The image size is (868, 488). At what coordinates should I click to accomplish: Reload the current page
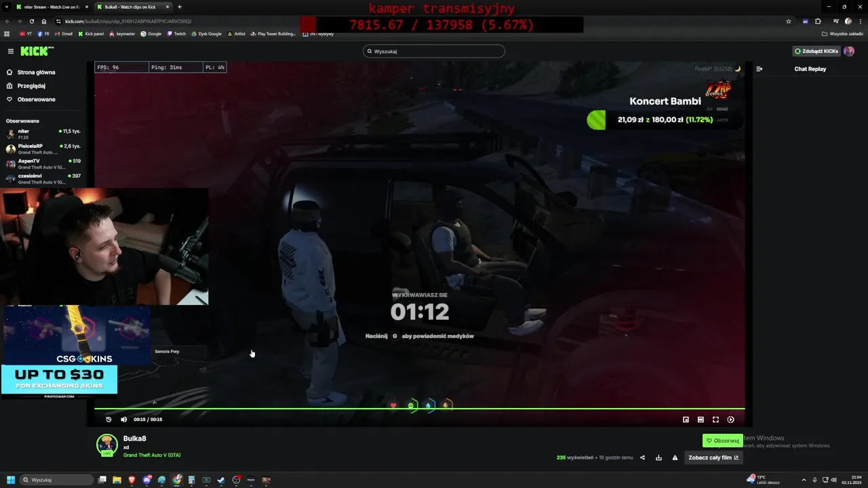(31, 21)
